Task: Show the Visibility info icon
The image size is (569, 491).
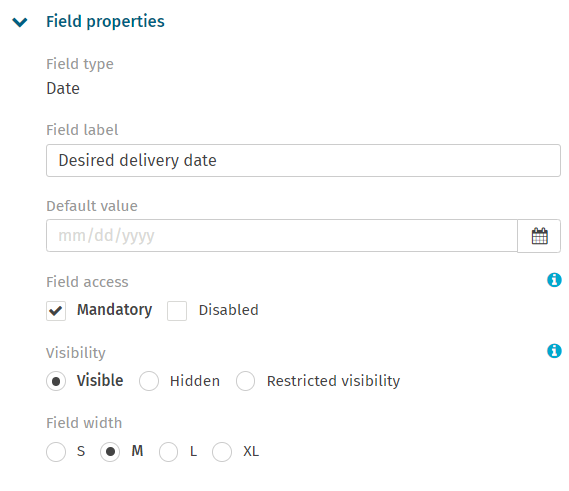Action: 554,351
